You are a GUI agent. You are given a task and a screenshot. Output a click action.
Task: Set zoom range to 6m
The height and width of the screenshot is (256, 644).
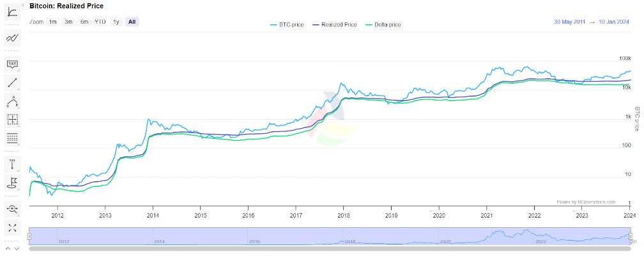(84, 22)
